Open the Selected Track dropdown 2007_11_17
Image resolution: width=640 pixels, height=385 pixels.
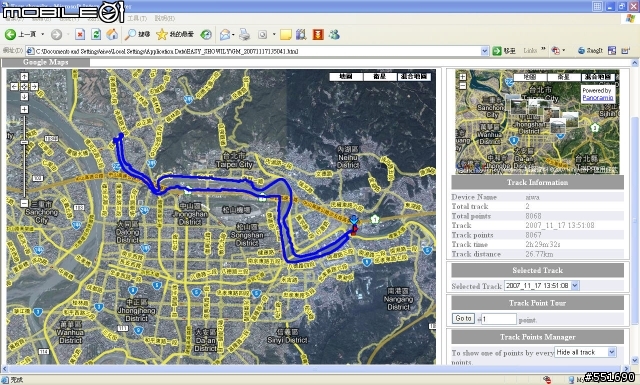(x=542, y=286)
